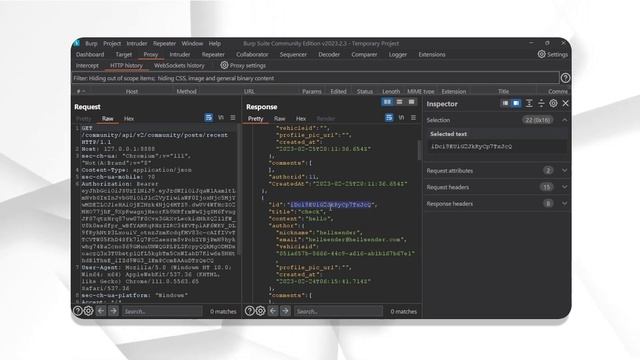
Task: Click the Request search input field
Action: pyautogui.click(x=162, y=311)
